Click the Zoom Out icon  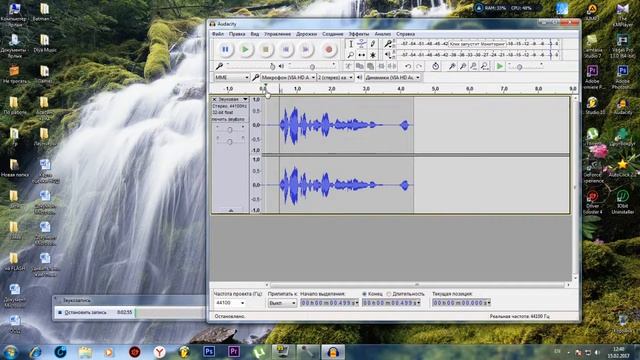click(x=463, y=66)
